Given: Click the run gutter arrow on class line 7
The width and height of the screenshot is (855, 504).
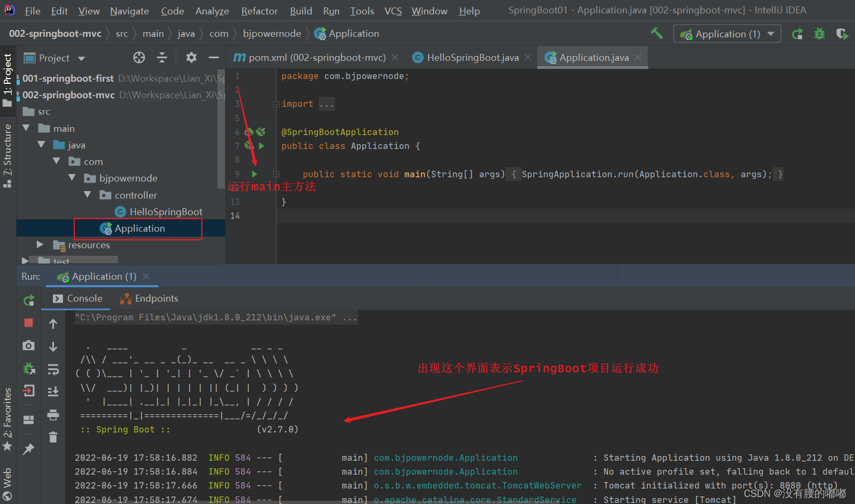Looking at the screenshot, I should [x=262, y=146].
